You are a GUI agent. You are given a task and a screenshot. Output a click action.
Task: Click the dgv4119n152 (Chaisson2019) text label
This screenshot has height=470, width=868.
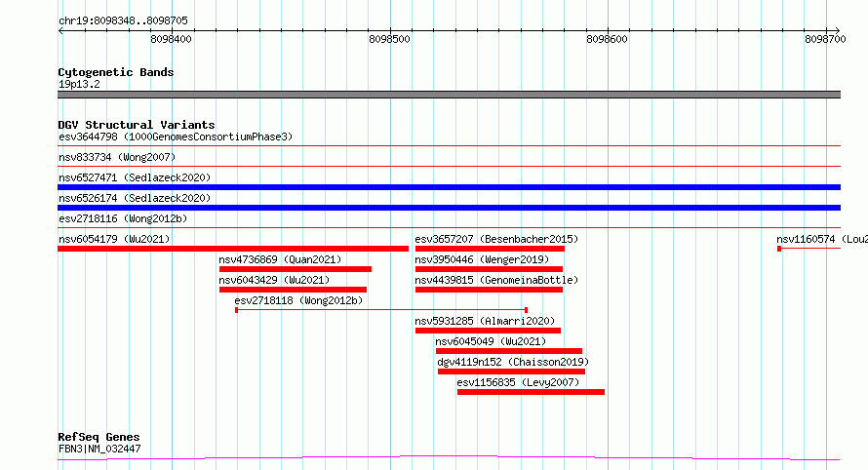tap(513, 362)
